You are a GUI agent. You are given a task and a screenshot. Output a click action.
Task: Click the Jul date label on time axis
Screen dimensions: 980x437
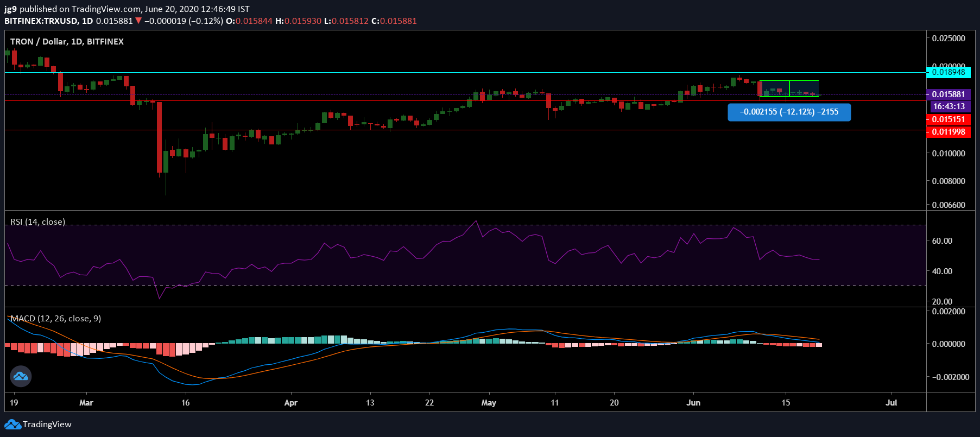point(891,402)
